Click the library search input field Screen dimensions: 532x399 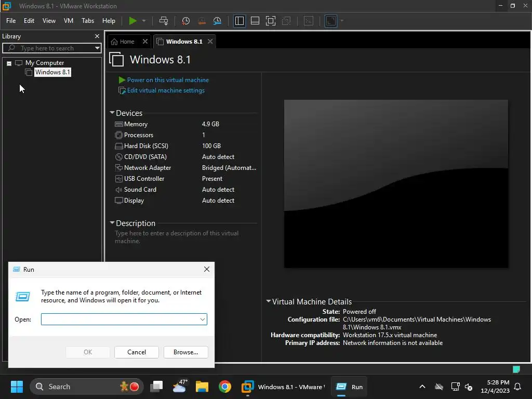[51, 48]
